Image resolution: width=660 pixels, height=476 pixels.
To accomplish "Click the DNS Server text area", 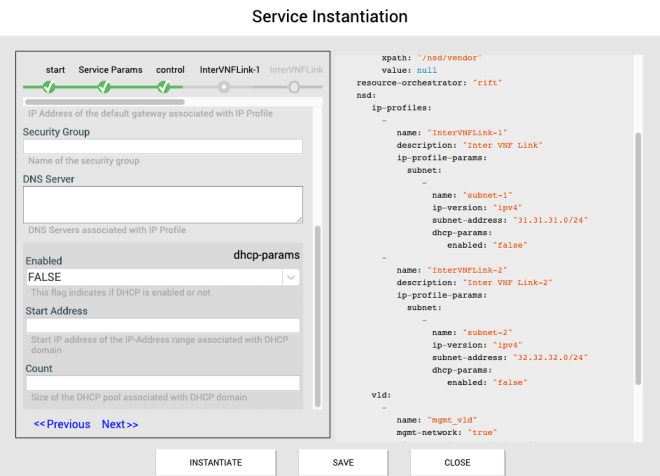I will 162,204.
